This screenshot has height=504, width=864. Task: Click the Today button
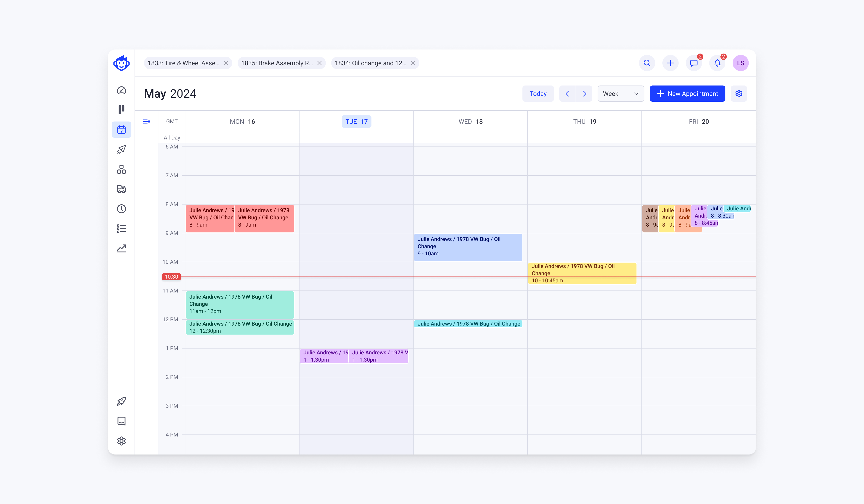[538, 94]
